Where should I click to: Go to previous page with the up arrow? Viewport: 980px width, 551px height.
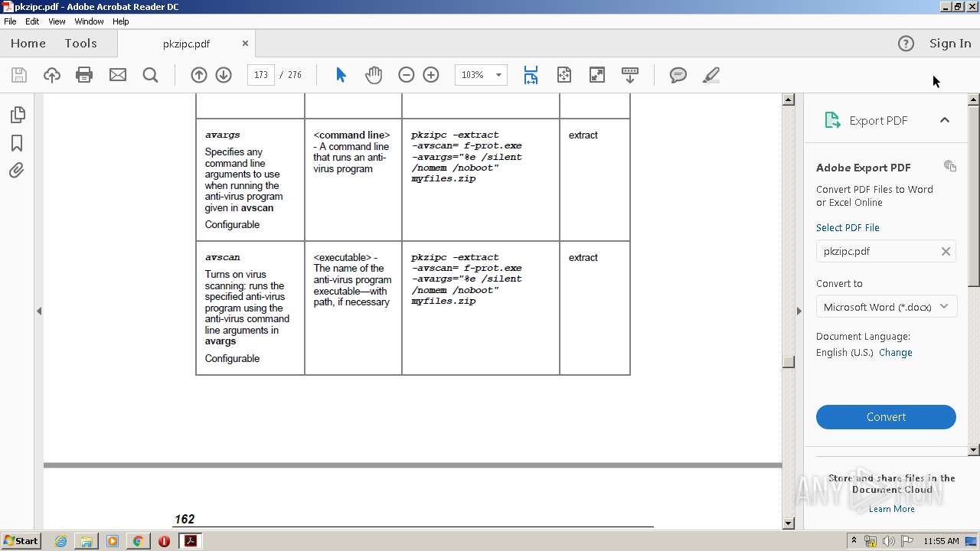[x=199, y=75]
